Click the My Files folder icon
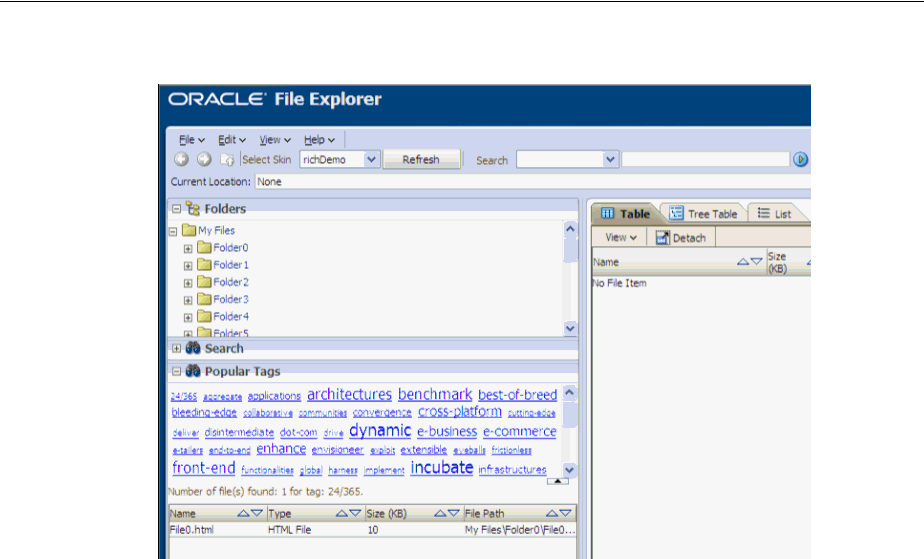This screenshot has height=559, width=924. coord(189,230)
